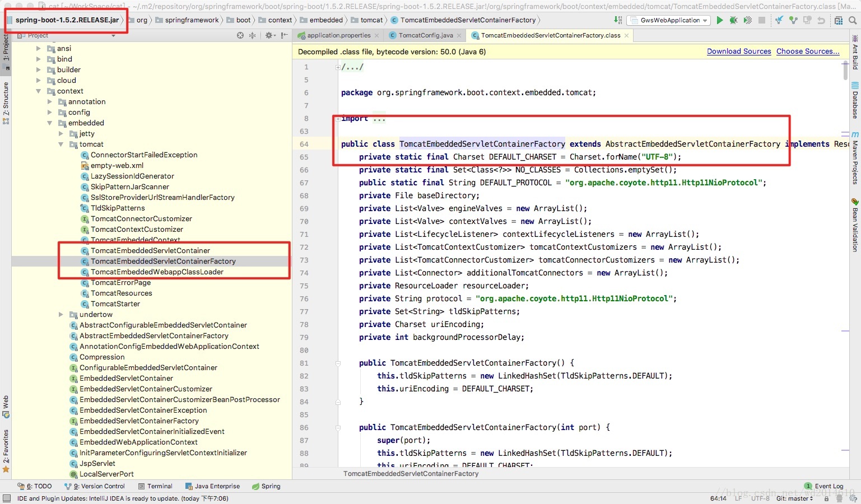Screen dimensions: 861x504
Task: Click Choose Sources link
Action: point(808,52)
